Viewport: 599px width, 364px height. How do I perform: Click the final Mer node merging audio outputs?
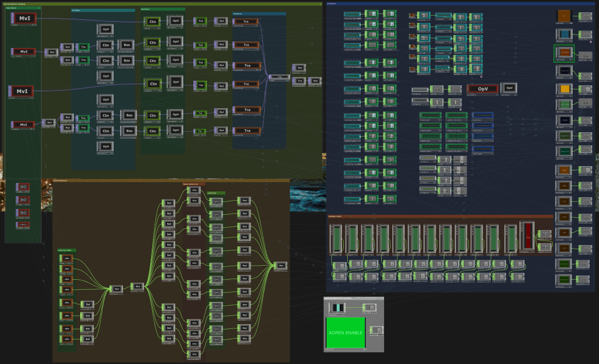(x=282, y=266)
